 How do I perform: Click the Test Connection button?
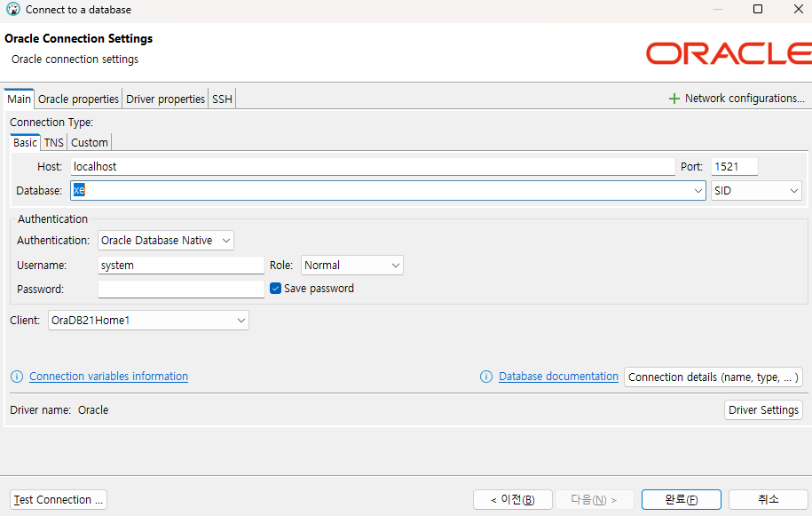pyautogui.click(x=59, y=499)
